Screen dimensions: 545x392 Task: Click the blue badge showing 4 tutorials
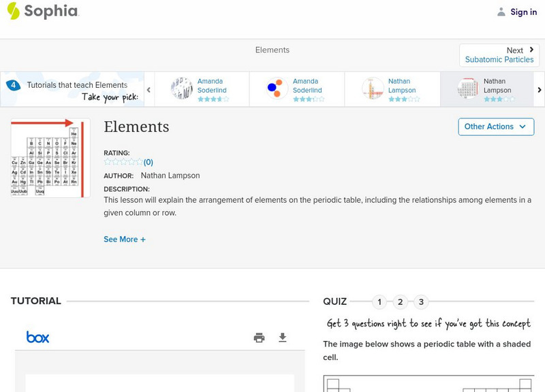coord(13,85)
